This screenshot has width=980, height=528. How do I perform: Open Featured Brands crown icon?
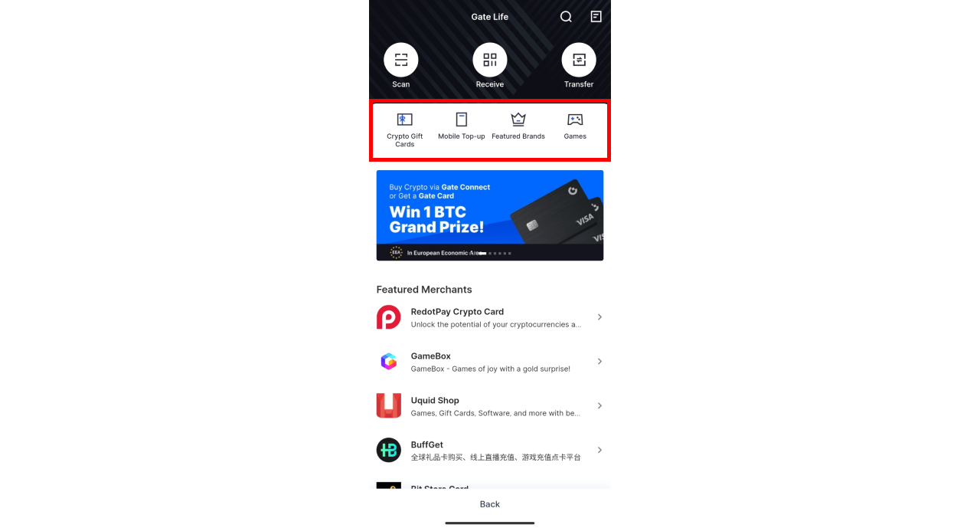[518, 120]
